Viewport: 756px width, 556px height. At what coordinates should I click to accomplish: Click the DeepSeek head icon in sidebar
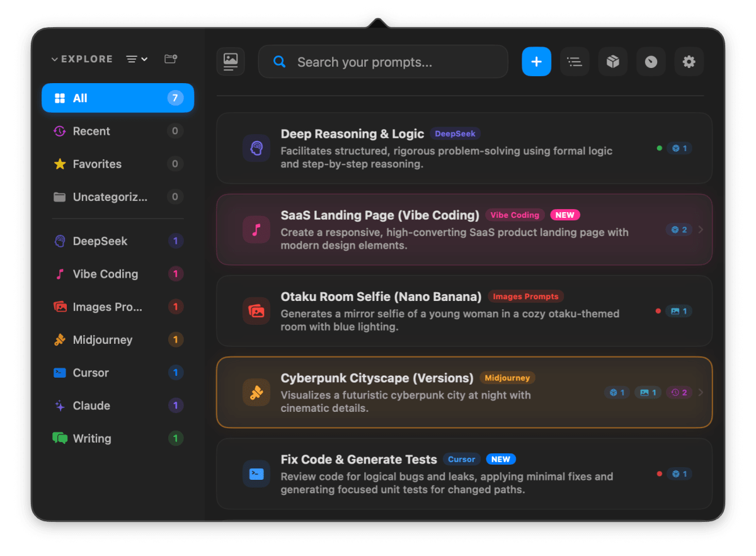(x=60, y=241)
